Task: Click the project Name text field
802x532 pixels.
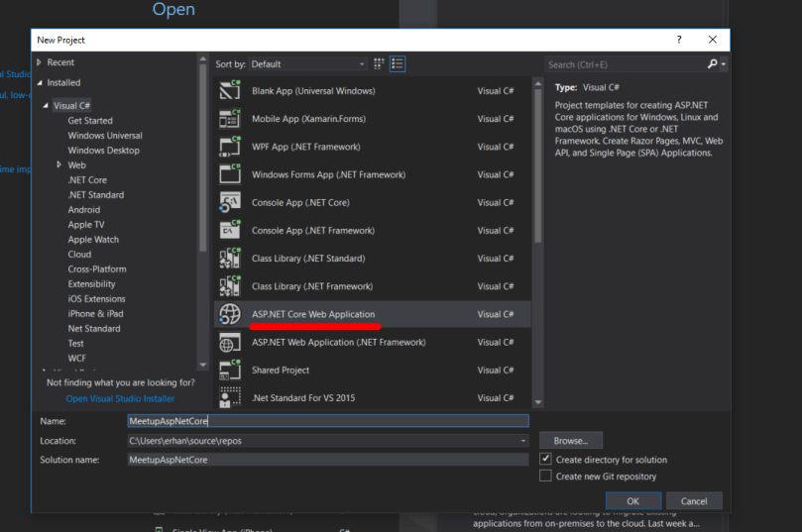Action: pyautogui.click(x=327, y=421)
